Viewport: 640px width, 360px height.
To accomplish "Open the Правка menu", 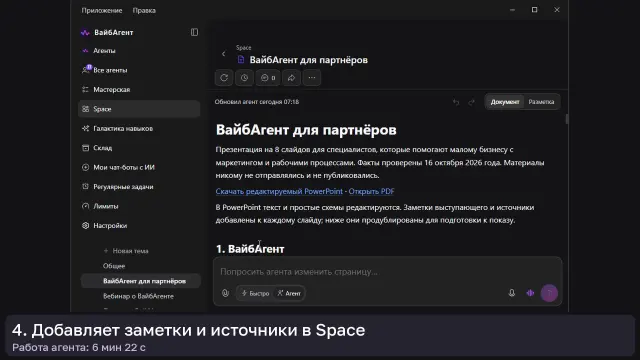I will [x=144, y=10].
